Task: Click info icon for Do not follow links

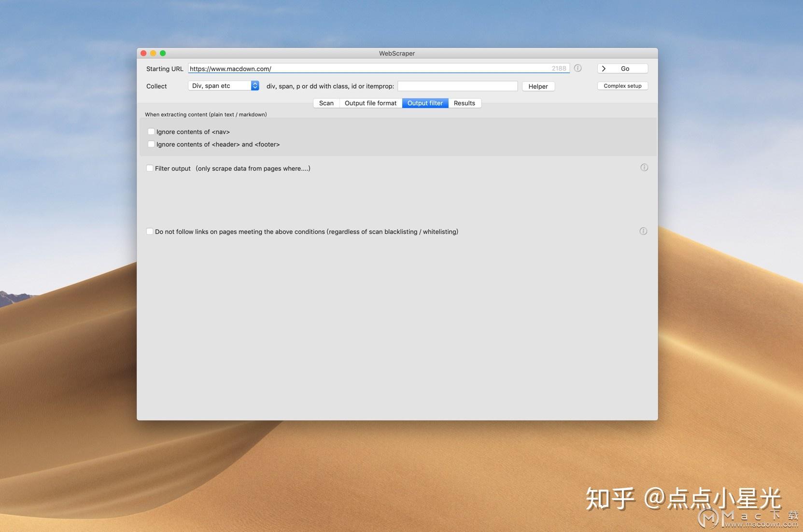Action: pos(643,231)
